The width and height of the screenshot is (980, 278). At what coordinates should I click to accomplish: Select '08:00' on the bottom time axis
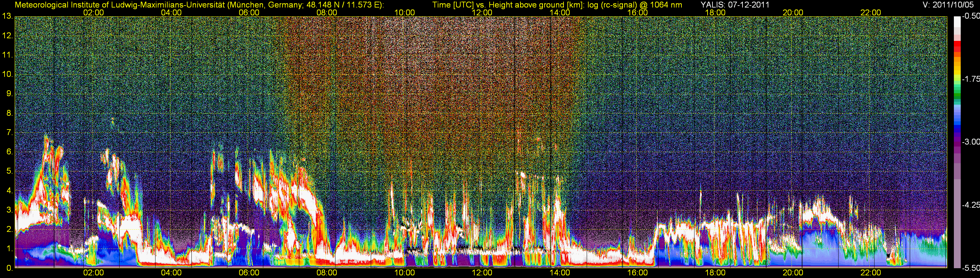(327, 273)
